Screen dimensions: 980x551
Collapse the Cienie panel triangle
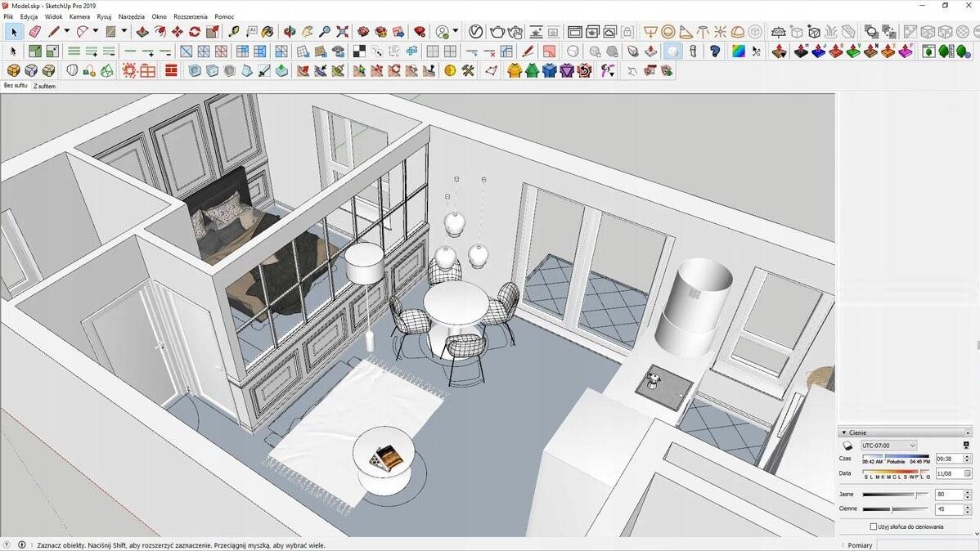[843, 432]
